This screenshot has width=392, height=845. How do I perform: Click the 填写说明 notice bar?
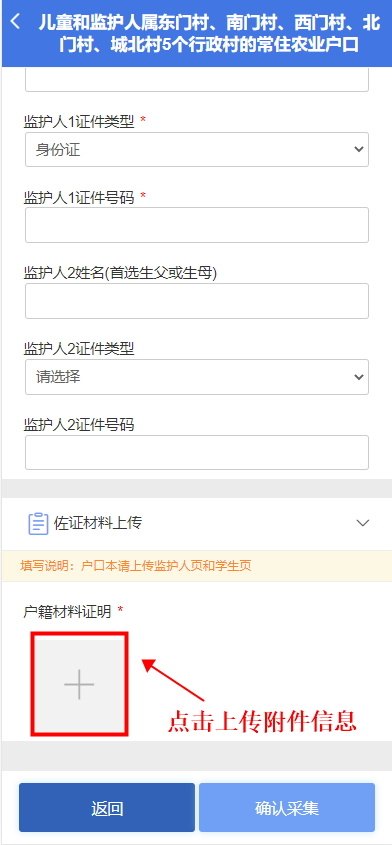(x=197, y=566)
